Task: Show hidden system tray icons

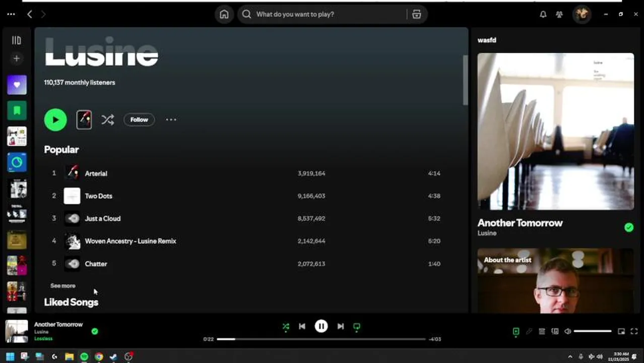Action: click(x=570, y=356)
